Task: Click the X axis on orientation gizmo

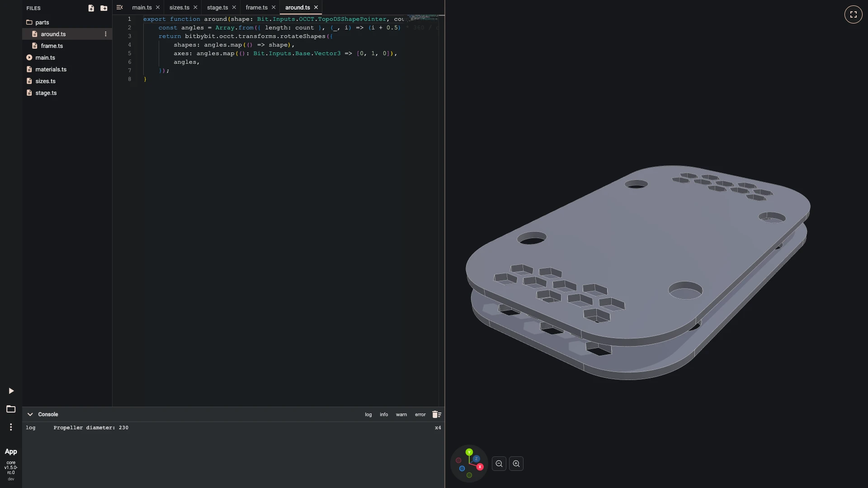Action: click(480, 467)
